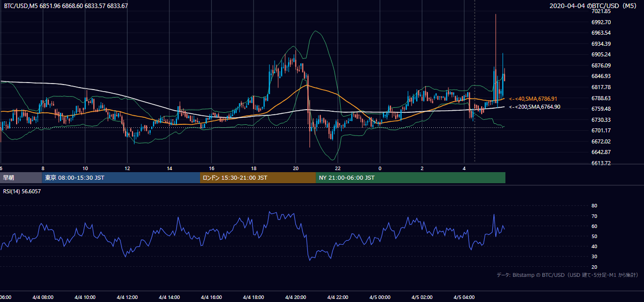Click the 2020-04-04 のBTC/USD (M5) title
This screenshot has width=644, height=302.
pyautogui.click(x=594, y=6)
